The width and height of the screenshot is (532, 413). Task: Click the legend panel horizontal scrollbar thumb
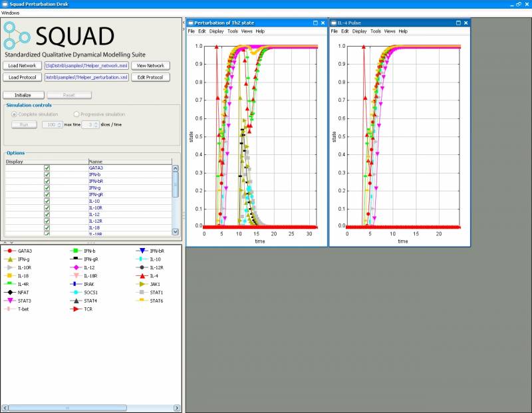(67, 408)
